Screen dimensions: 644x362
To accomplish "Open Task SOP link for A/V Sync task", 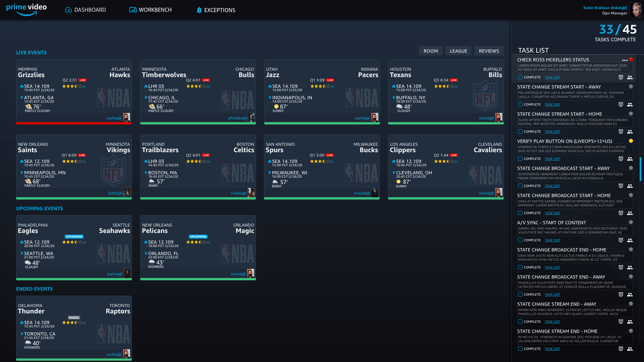I will point(552,240).
